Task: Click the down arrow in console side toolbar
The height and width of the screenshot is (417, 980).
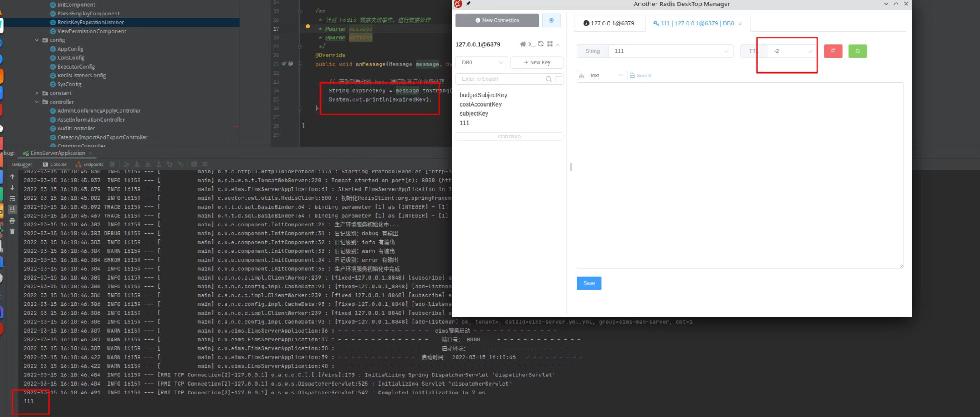Action: (12, 188)
